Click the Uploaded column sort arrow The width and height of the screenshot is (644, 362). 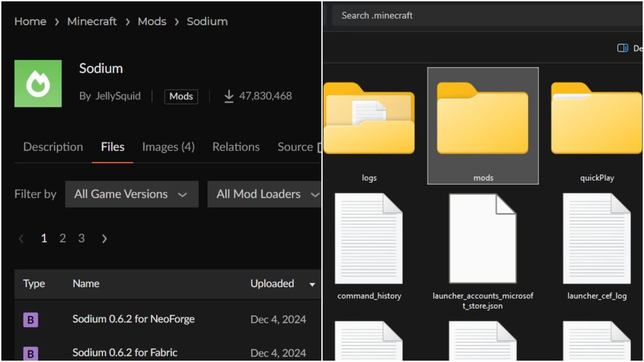pyautogui.click(x=312, y=285)
